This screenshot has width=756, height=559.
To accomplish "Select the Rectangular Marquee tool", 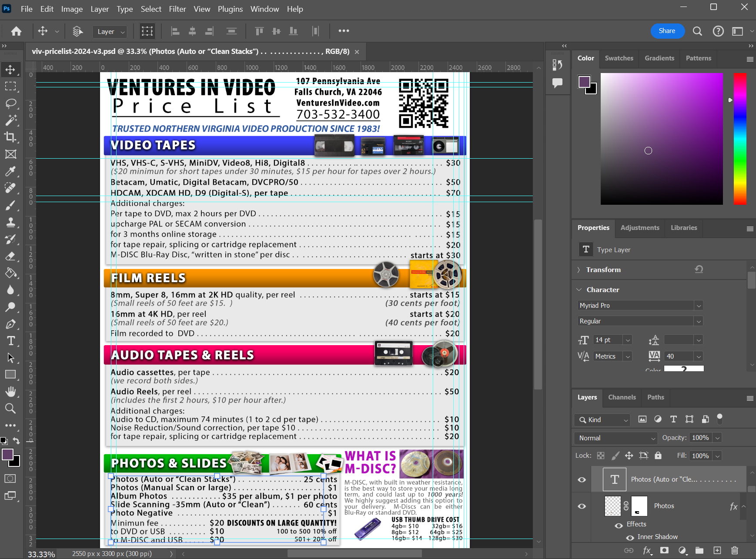I will (10, 86).
